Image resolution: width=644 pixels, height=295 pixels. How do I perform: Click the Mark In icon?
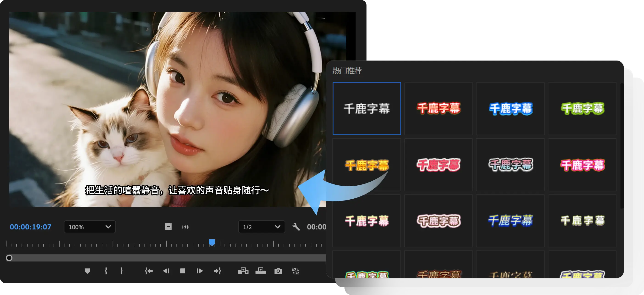click(106, 271)
